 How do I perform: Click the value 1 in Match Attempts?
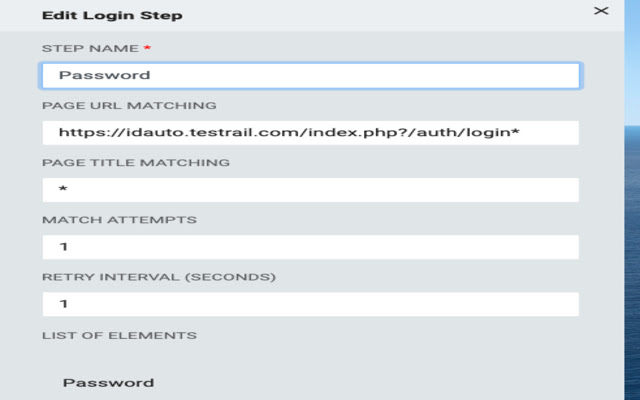[x=63, y=247]
